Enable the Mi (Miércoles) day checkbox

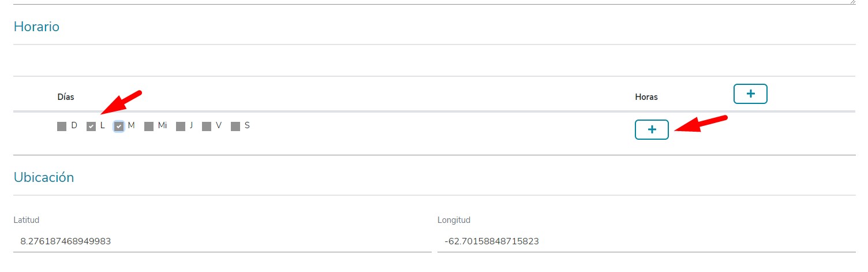click(x=149, y=126)
